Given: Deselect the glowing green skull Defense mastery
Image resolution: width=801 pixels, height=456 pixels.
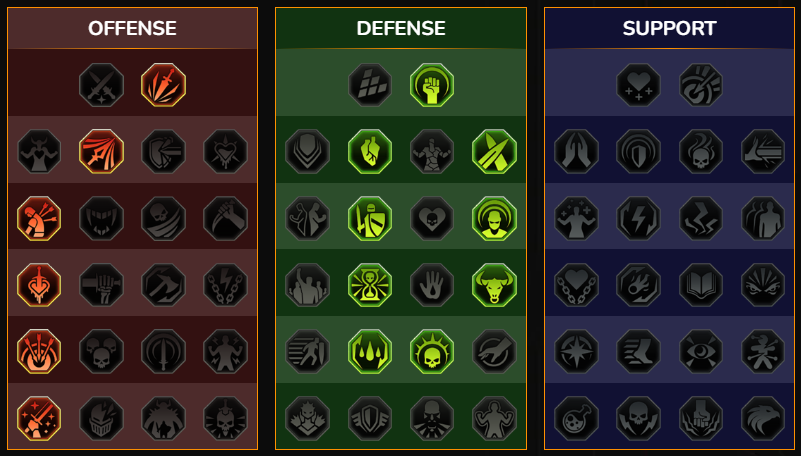Looking at the screenshot, I should tap(432, 351).
